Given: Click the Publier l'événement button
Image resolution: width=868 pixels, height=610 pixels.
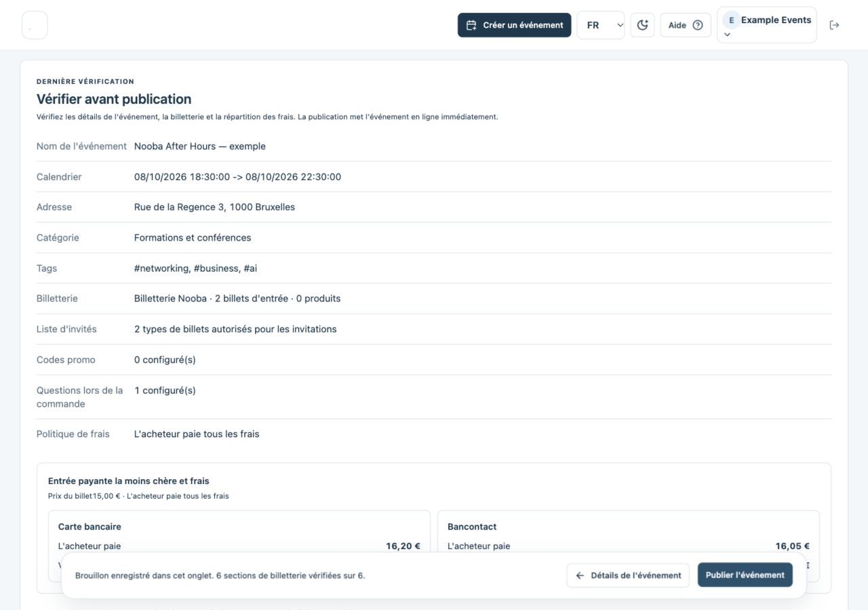Looking at the screenshot, I should coord(745,575).
